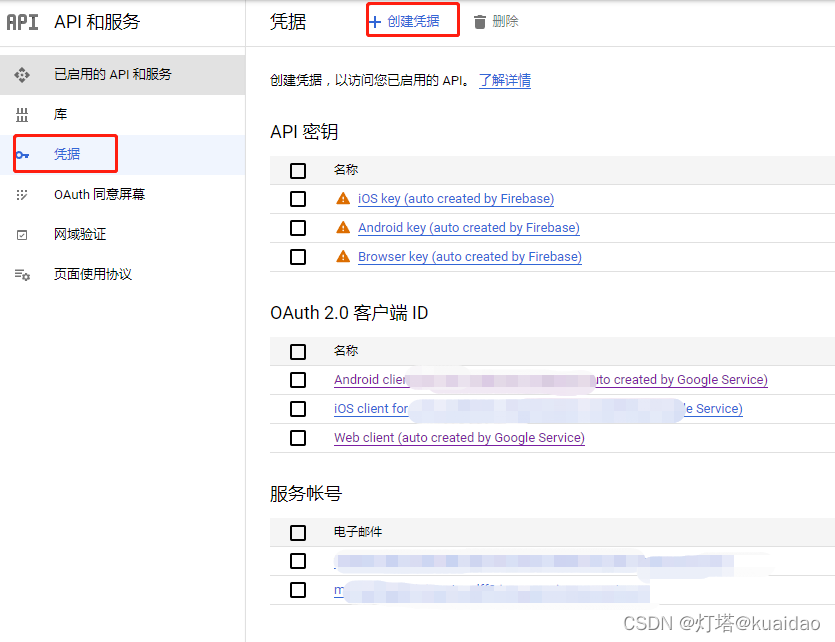Check the checkbox for Web client row
This screenshot has height=642, width=835.
(297, 438)
